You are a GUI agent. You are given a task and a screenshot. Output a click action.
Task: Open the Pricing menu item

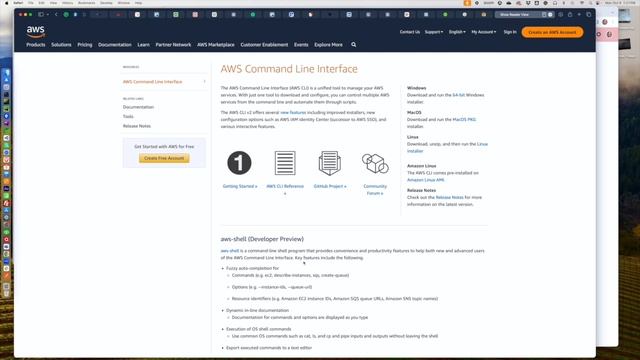click(x=85, y=45)
